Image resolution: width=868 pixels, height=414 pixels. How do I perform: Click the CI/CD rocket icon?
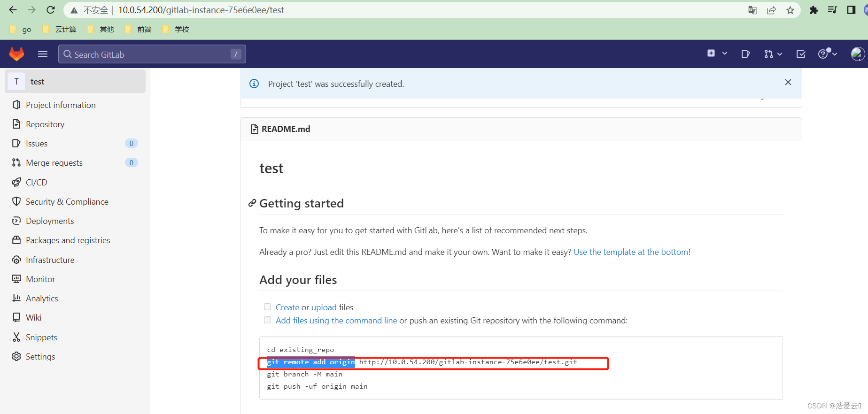(16, 182)
